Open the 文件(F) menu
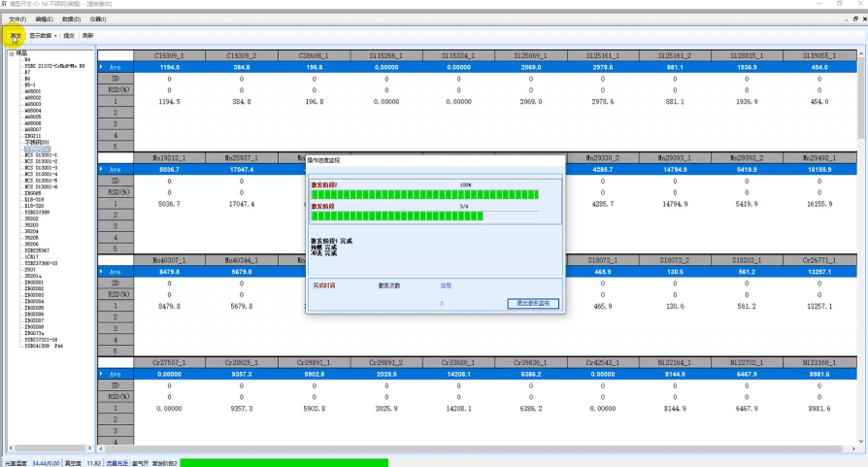 [x=17, y=18]
